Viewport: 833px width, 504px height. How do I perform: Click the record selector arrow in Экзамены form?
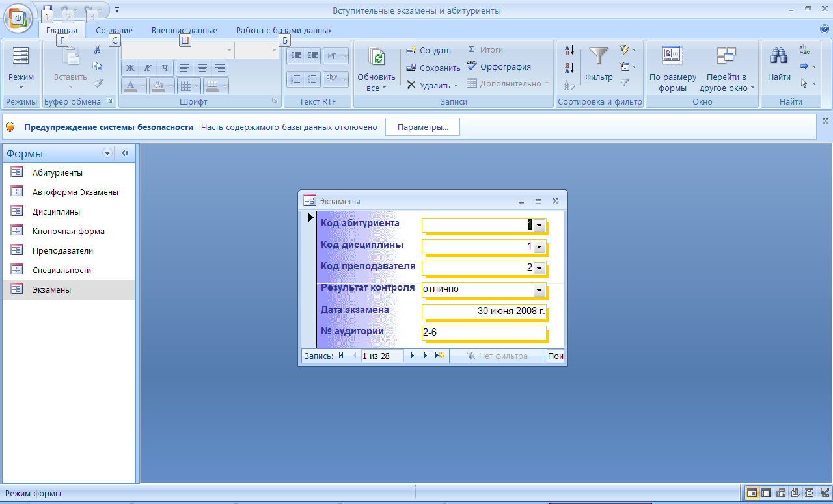tap(310, 218)
